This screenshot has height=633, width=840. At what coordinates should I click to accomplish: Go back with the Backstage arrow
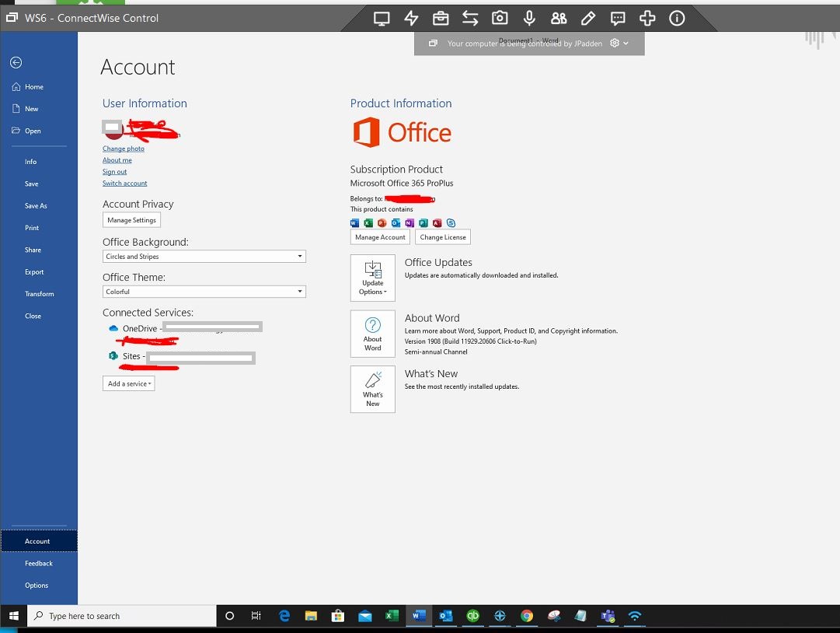point(16,63)
